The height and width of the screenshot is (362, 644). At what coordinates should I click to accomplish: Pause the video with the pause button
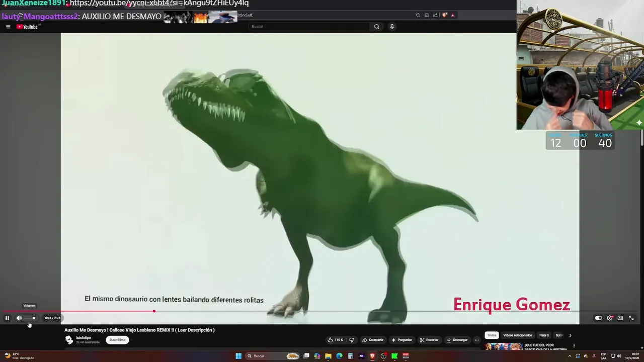(7, 318)
